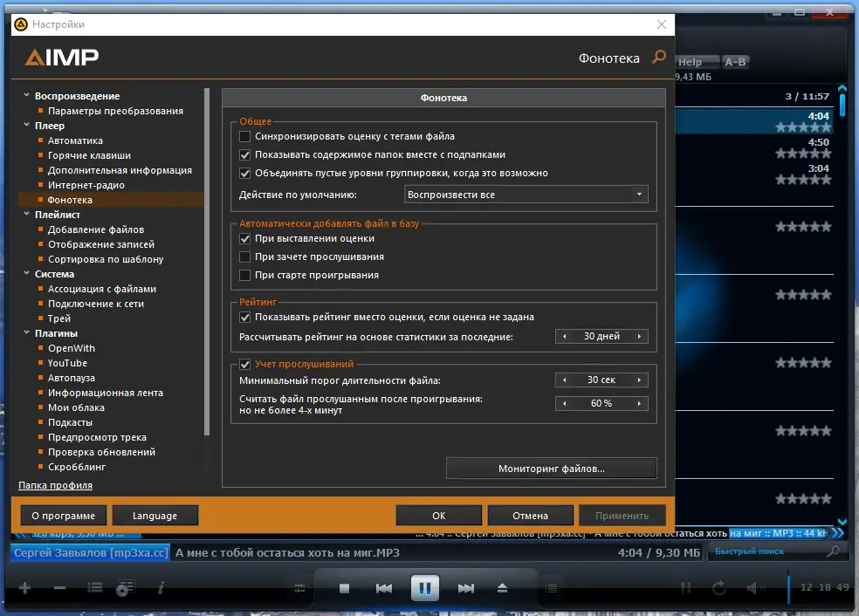Viewport: 859px width, 616px height.
Task: Toggle the playlist panel icon right of eject
Action: (551, 589)
